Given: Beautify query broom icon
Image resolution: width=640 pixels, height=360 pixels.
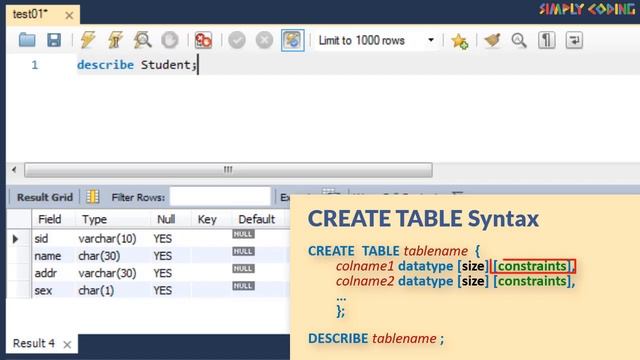Looking at the screenshot, I should 492,40.
